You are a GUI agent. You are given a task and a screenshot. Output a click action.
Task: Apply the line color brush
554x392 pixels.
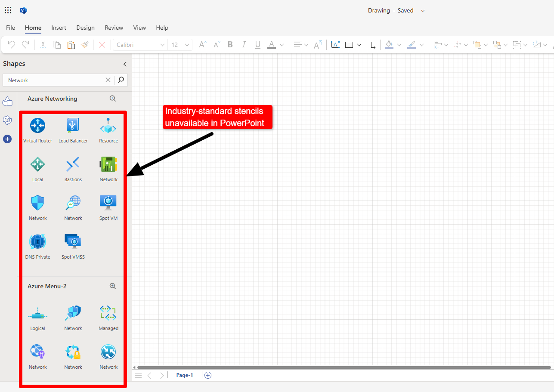click(412, 45)
